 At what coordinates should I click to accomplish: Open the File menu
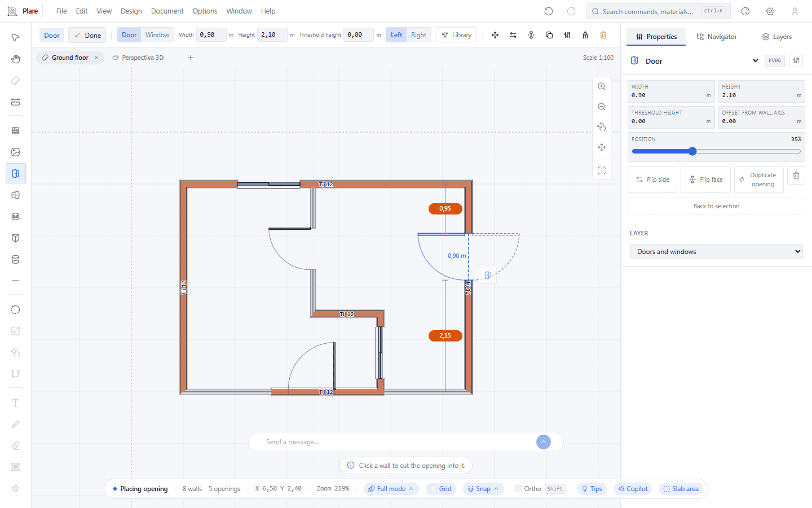61,11
